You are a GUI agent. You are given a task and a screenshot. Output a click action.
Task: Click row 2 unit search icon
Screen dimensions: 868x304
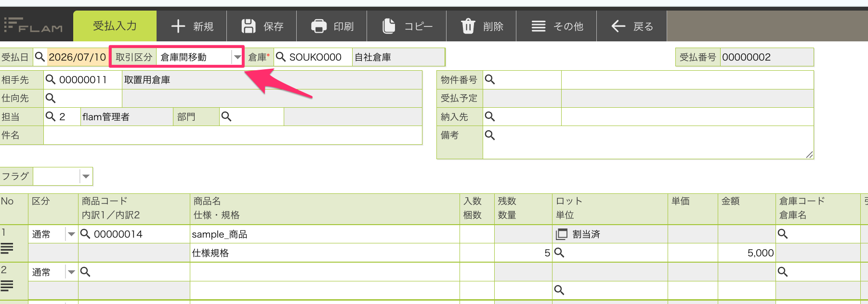559,290
